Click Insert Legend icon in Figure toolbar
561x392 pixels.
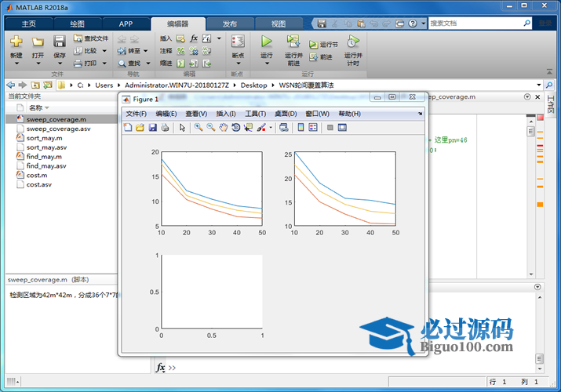(313, 128)
